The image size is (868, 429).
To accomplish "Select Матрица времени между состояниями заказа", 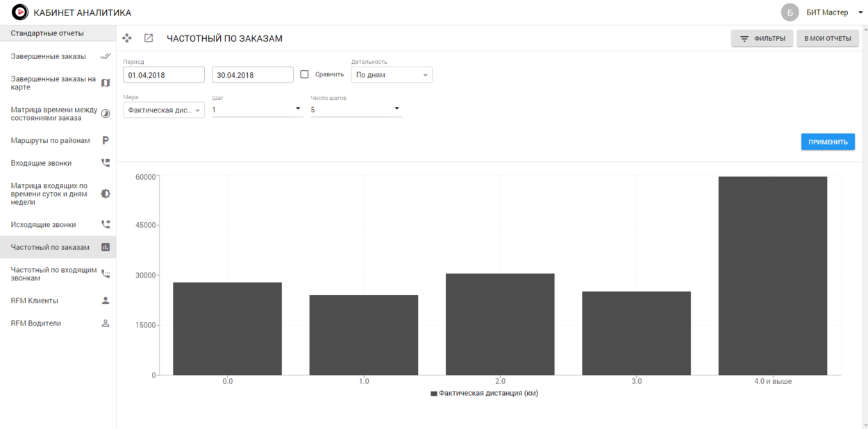I will pyautogui.click(x=54, y=114).
